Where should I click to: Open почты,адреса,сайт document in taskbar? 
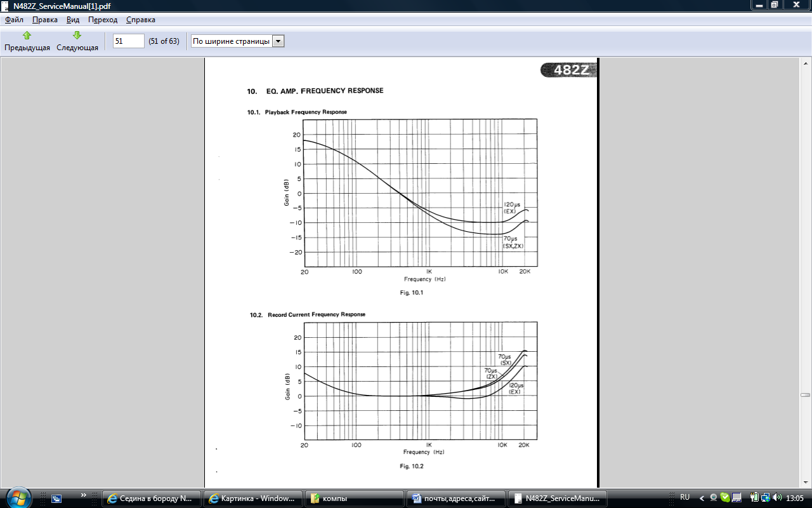click(x=456, y=498)
